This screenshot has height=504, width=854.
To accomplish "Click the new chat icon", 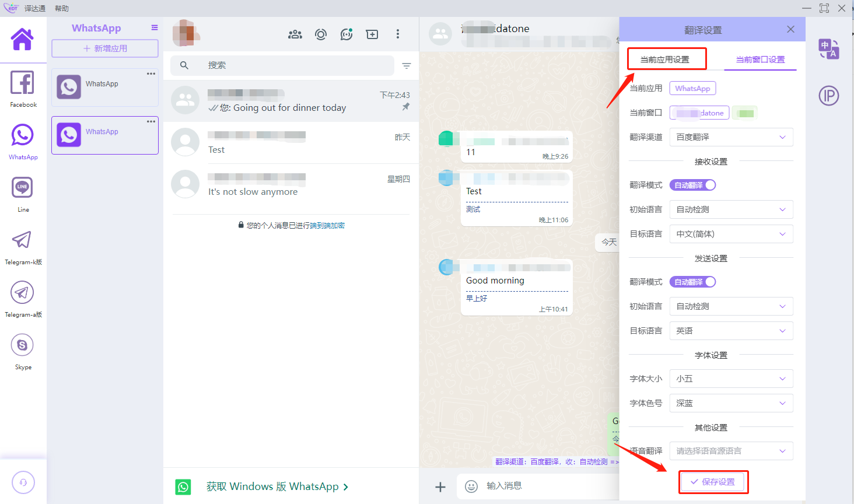I will [372, 34].
